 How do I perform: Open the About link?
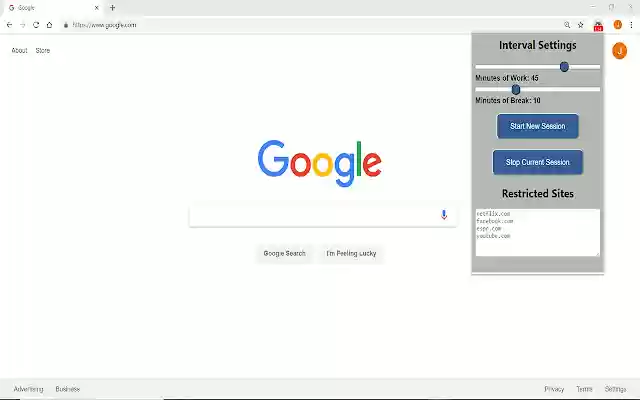point(19,50)
